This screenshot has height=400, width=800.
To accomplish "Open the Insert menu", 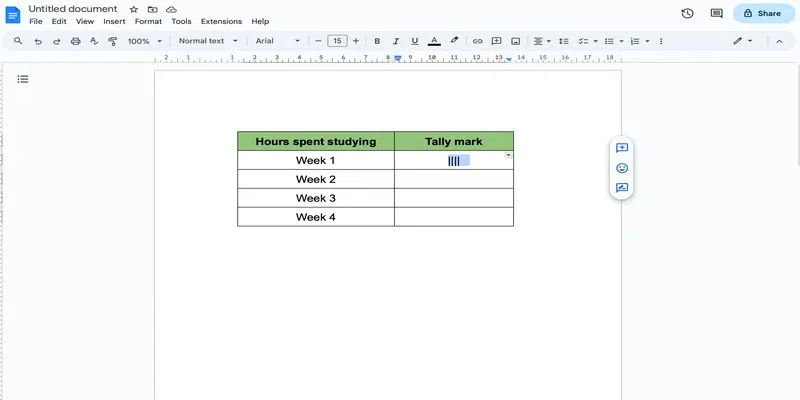I will [x=114, y=21].
